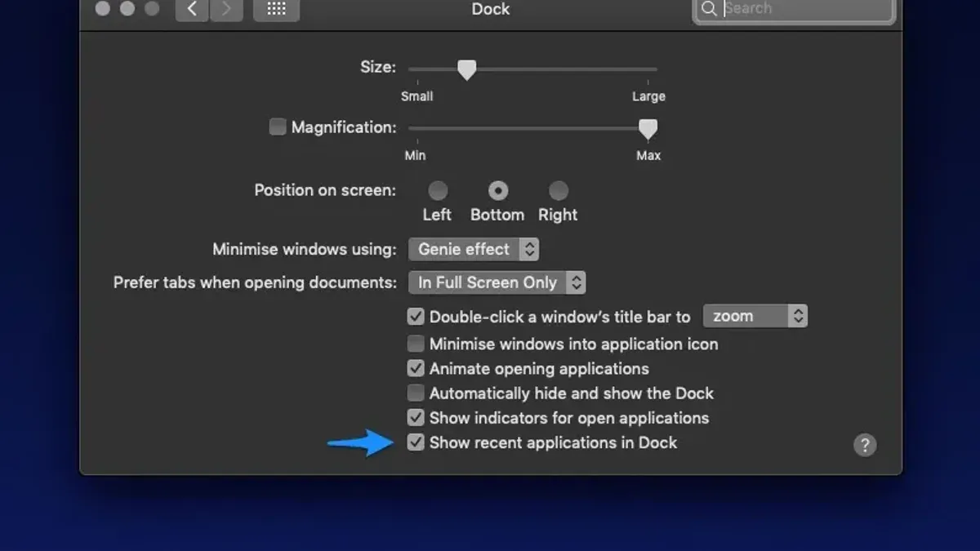Click the 'Minimise windows using:' label

(305, 249)
